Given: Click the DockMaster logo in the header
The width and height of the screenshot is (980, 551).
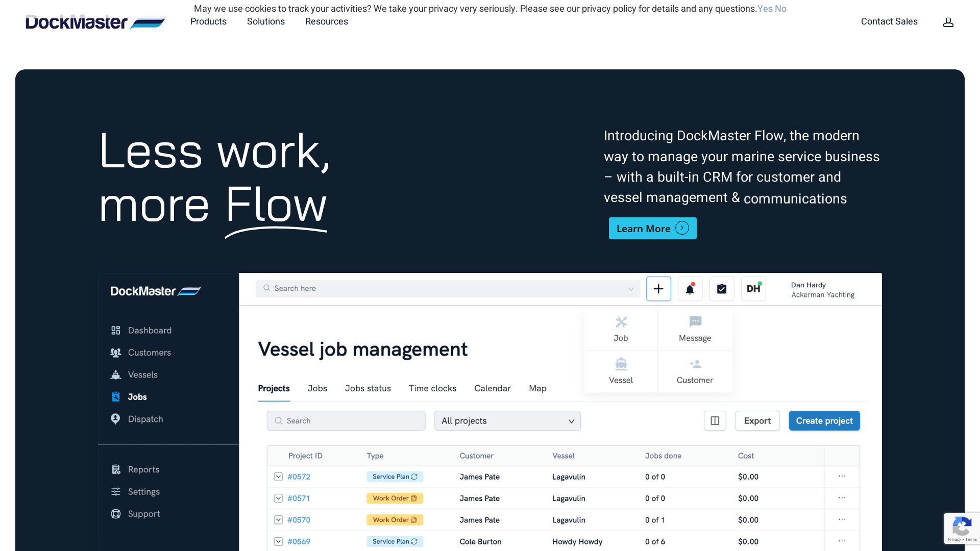Looking at the screenshot, I should click(x=95, y=22).
